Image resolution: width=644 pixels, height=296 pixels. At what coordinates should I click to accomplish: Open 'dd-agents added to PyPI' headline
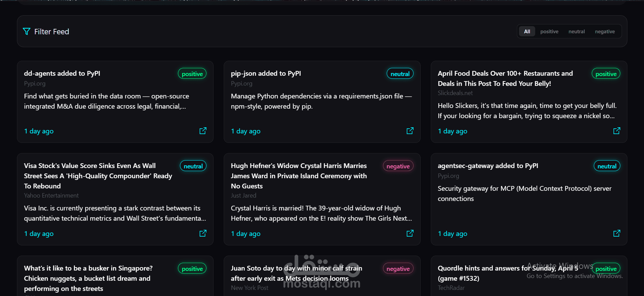tap(62, 73)
